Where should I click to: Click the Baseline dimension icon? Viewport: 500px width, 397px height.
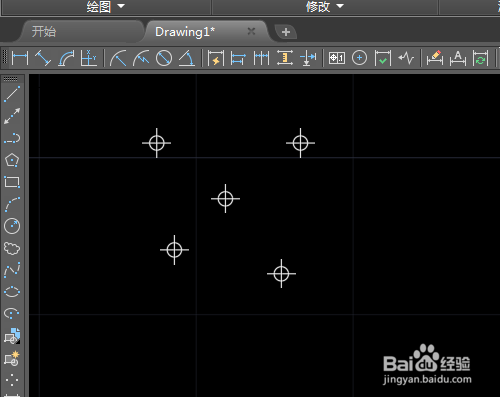coord(238,58)
